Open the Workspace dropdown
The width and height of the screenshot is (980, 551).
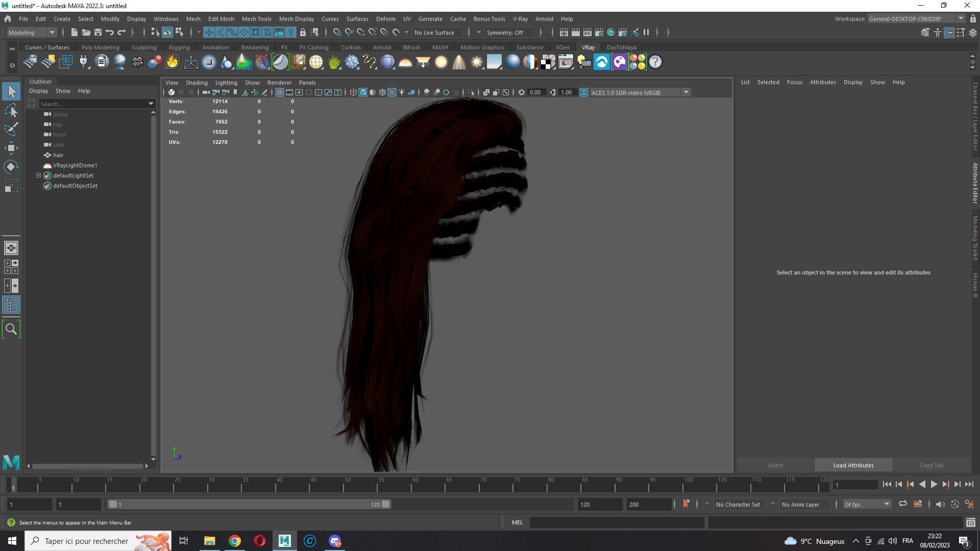[x=916, y=19]
